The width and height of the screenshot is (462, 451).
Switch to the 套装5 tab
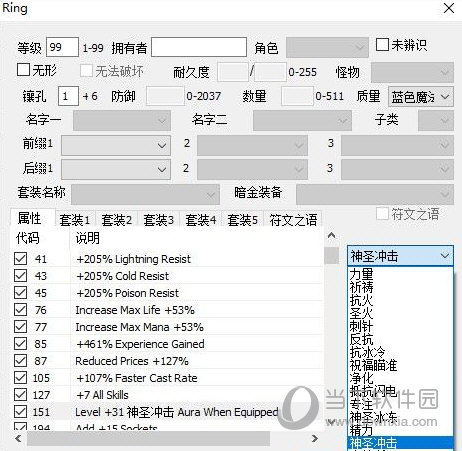[242, 220]
